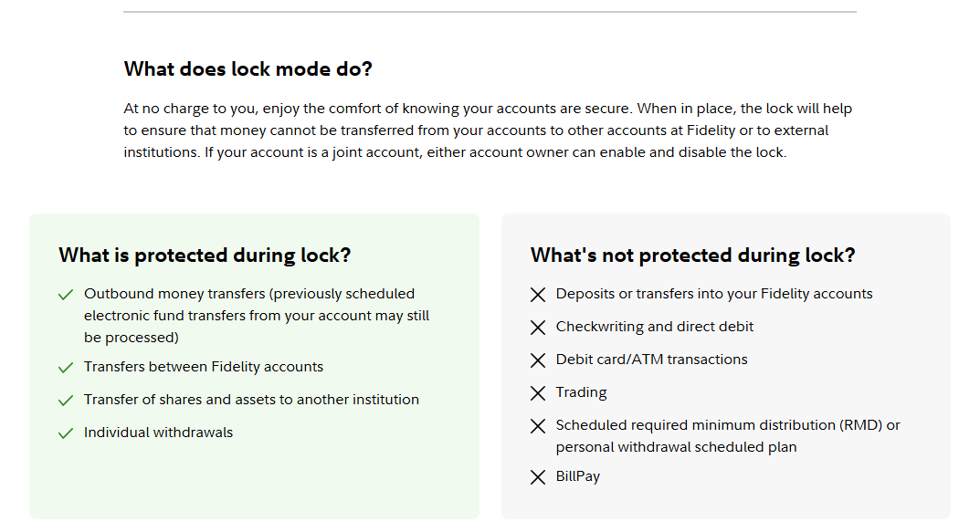The image size is (980, 532).
Task: Click X icon next to Checkwriting and direct debit
Action: click(538, 328)
